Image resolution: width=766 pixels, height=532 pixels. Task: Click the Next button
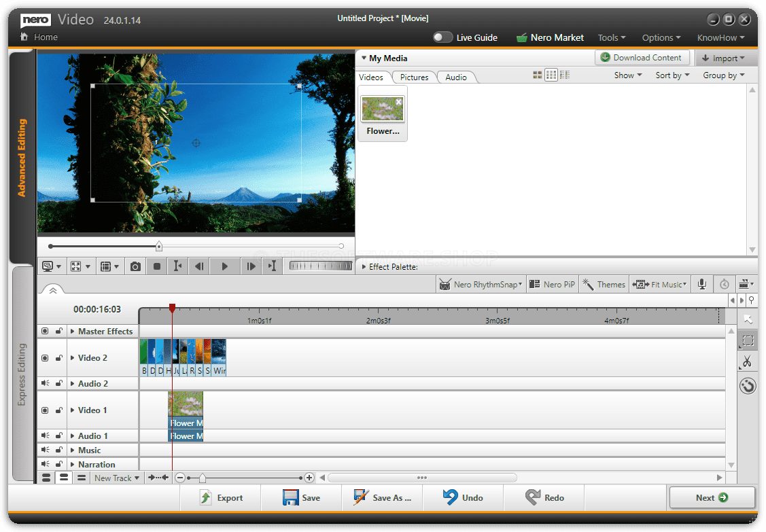pyautogui.click(x=712, y=498)
